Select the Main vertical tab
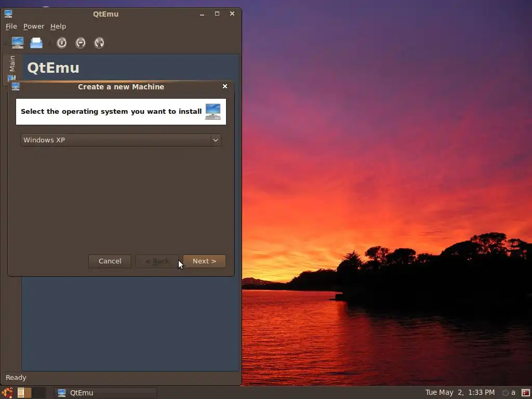This screenshot has width=532, height=399. 12,68
